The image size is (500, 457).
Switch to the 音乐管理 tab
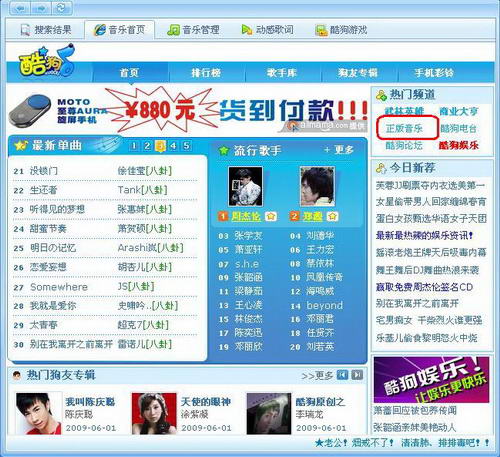tap(193, 30)
